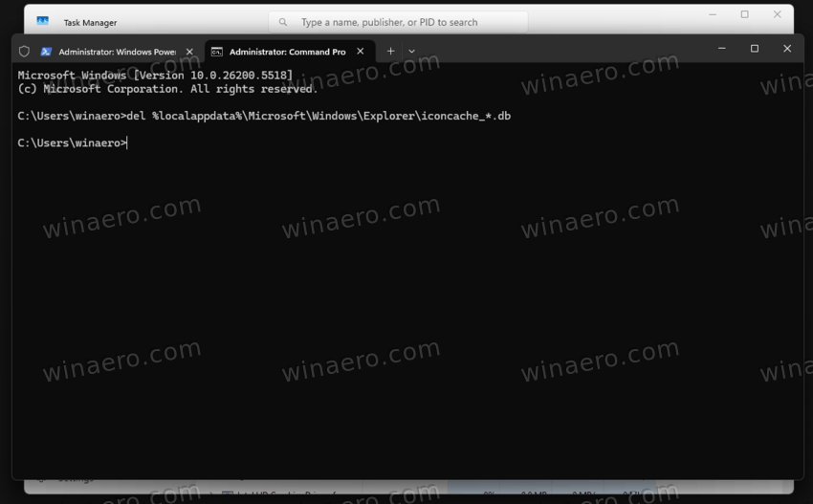
Task: Click the Task Manager search magnifier icon
Action: (x=282, y=22)
